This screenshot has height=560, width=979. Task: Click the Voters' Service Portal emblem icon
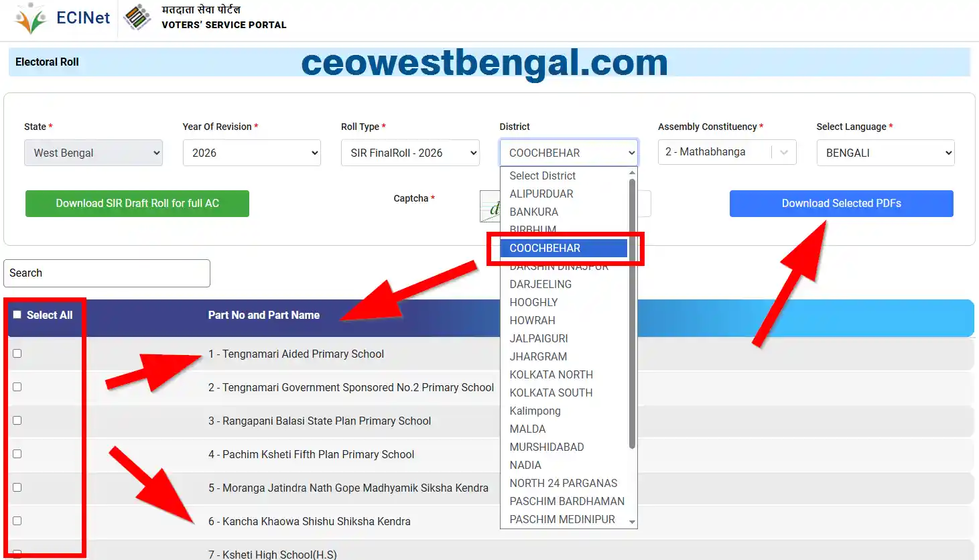tap(136, 18)
